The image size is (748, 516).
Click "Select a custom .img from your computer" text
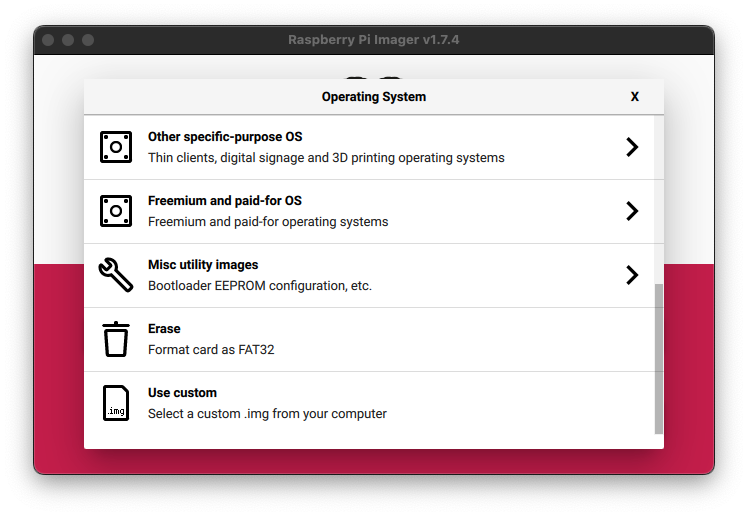(267, 414)
